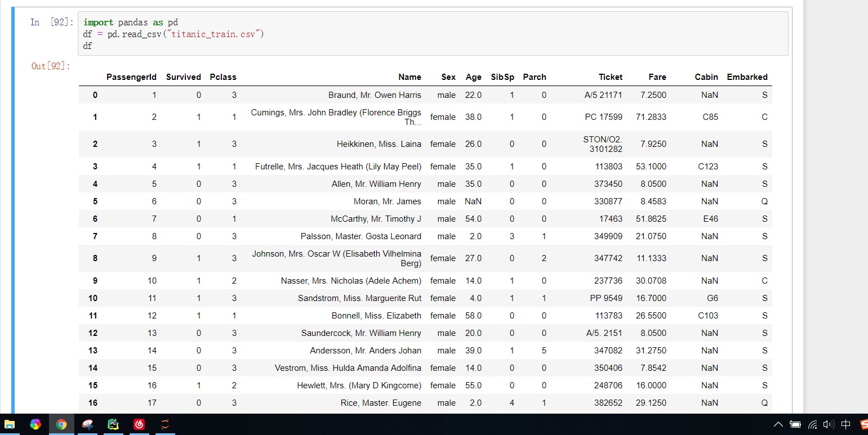Click ticket value "A/5. 2151"

(x=604, y=333)
